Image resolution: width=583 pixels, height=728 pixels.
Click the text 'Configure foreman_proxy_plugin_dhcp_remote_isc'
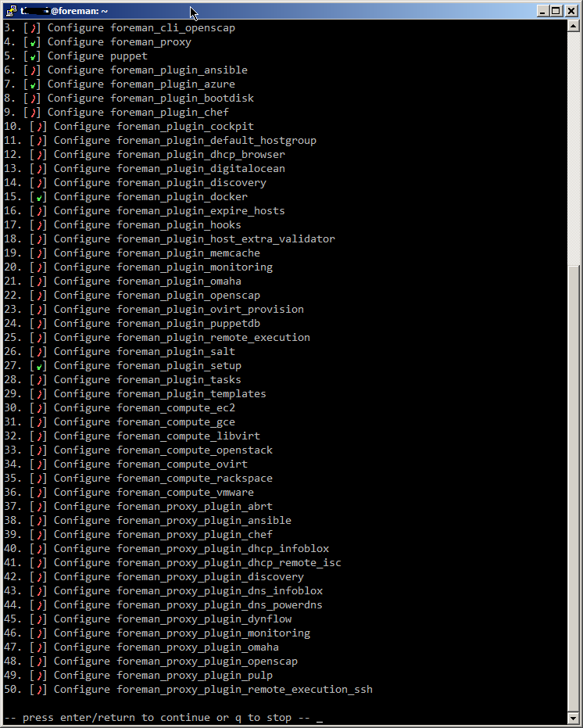[x=198, y=563]
